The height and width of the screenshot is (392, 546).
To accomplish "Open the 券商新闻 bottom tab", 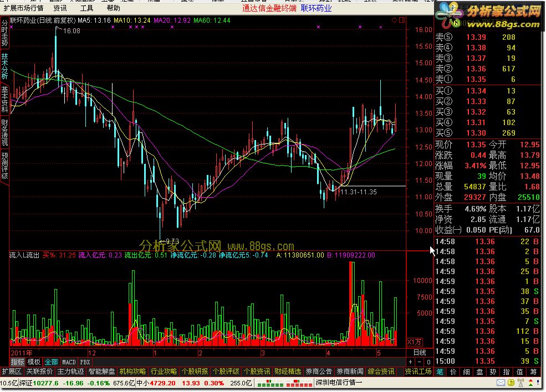I will tap(350, 372).
